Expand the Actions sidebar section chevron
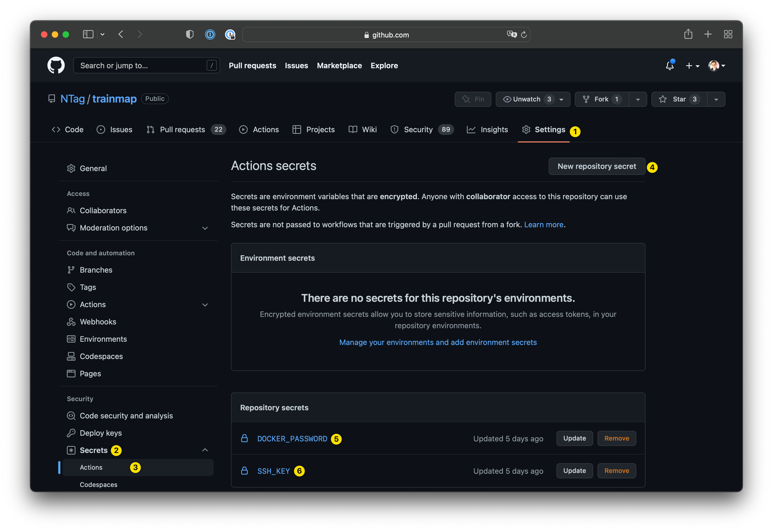Image resolution: width=773 pixels, height=532 pixels. (205, 305)
